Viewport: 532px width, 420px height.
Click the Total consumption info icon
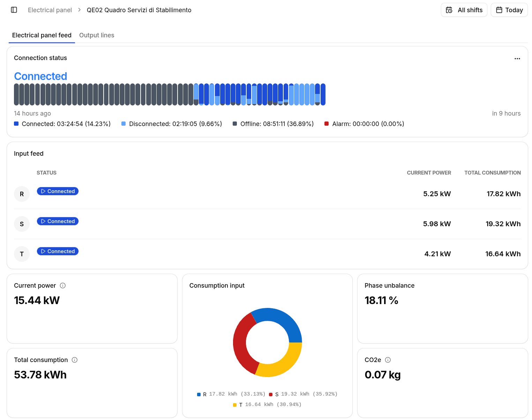(x=75, y=360)
